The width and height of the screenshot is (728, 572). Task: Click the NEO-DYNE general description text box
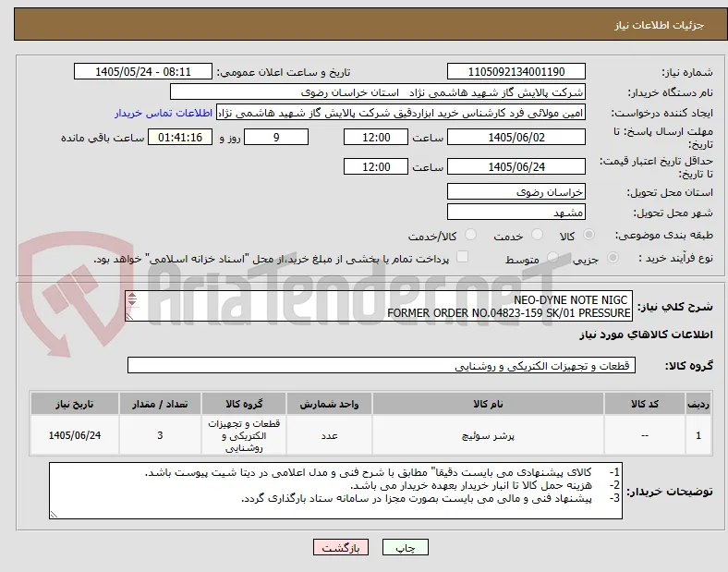[379, 307]
